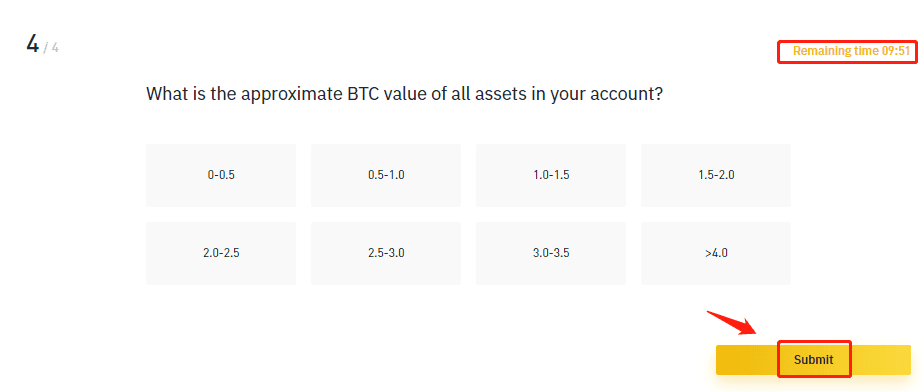
Task: Click the 09:51 countdown digits
Action: [x=896, y=51]
